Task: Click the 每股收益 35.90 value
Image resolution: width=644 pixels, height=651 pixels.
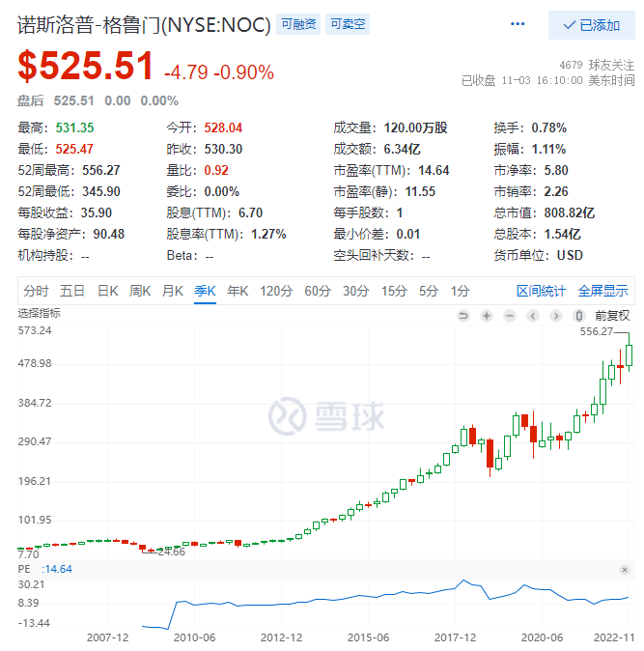Action: pyautogui.click(x=97, y=213)
